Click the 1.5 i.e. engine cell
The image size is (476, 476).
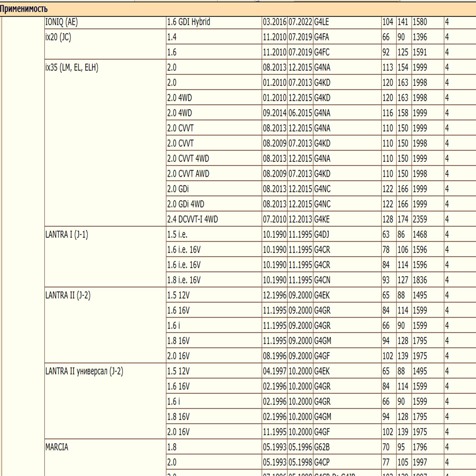[x=177, y=235]
